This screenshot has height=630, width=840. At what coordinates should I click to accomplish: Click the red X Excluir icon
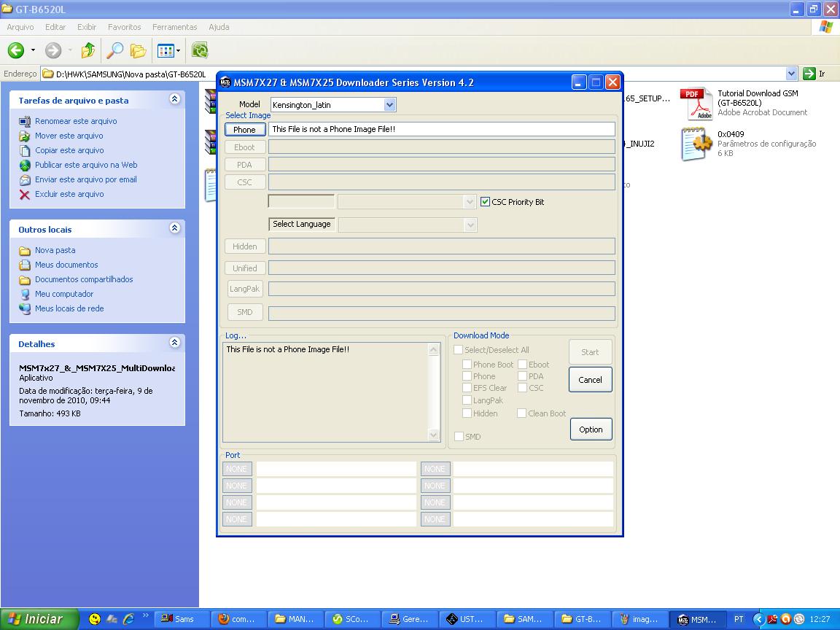tap(25, 195)
